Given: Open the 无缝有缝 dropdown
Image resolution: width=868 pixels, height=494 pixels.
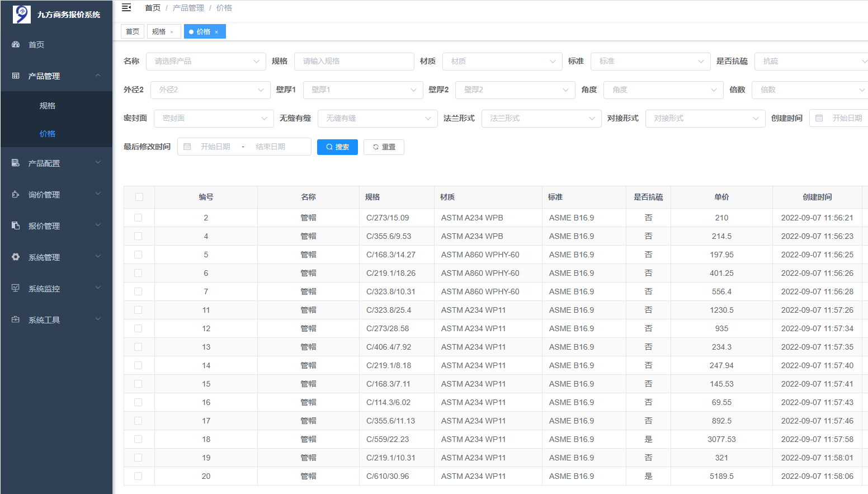Looking at the screenshot, I should (378, 118).
